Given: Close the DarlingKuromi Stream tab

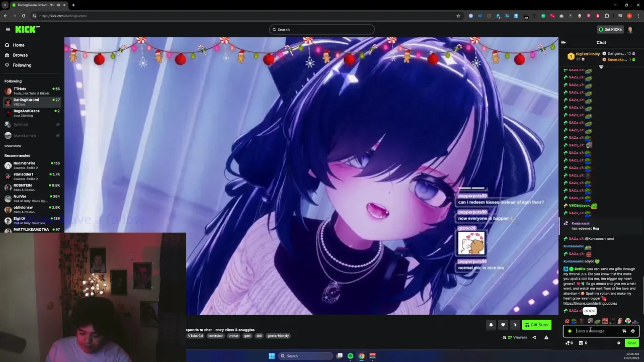Looking at the screenshot, I should coord(65,5).
